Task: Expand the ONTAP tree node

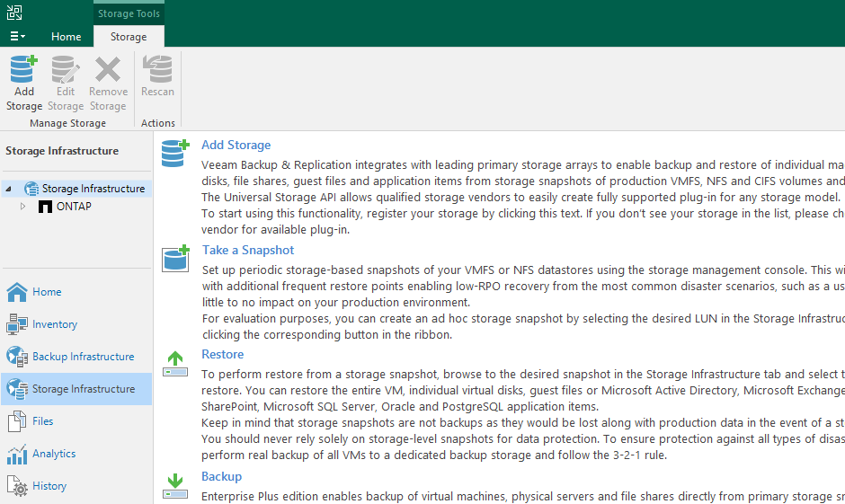Action: [x=22, y=207]
